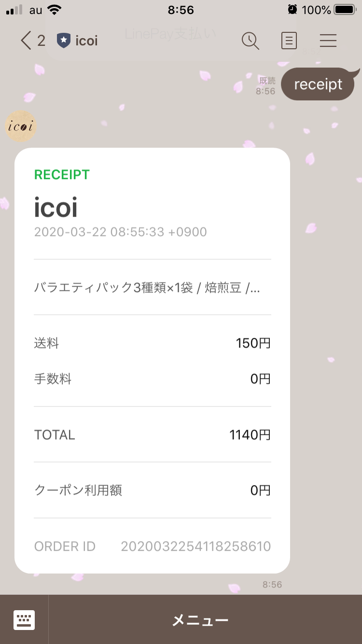Tap the TOTAL 1140円 row
The width and height of the screenshot is (362, 644).
pyautogui.click(x=152, y=435)
